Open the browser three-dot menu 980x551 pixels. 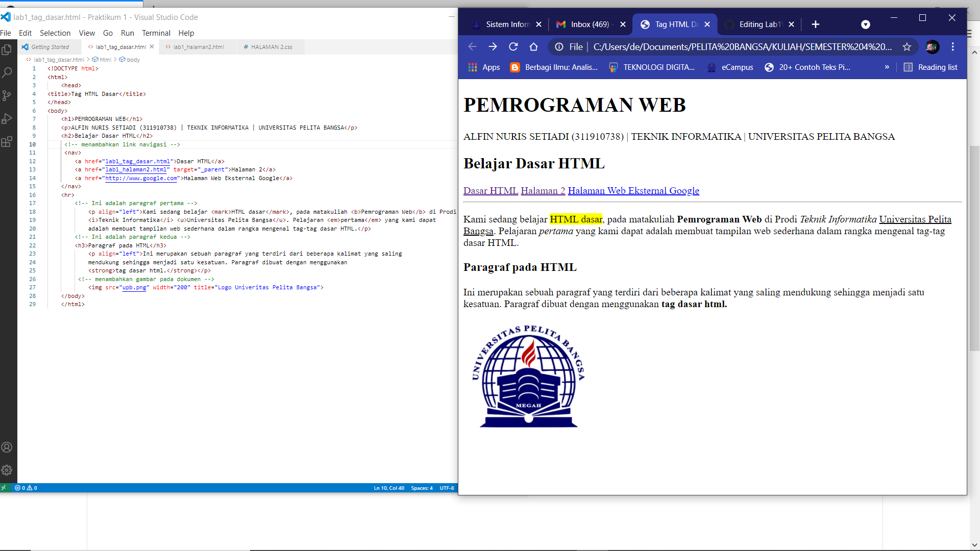click(x=952, y=46)
